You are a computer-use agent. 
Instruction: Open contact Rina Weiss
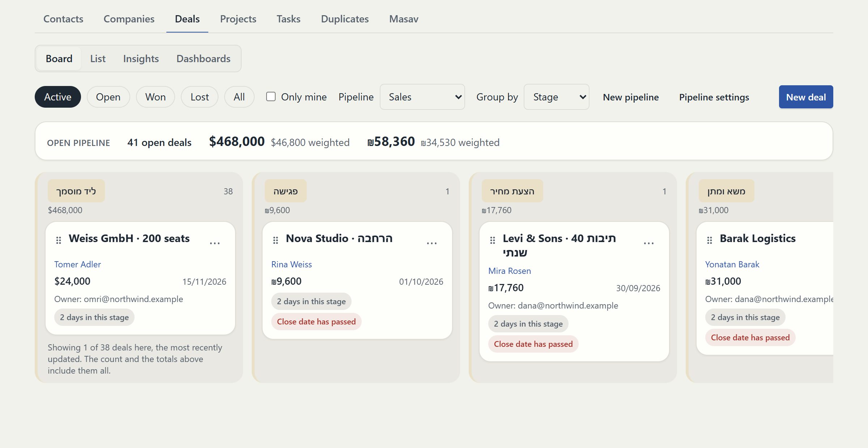292,264
